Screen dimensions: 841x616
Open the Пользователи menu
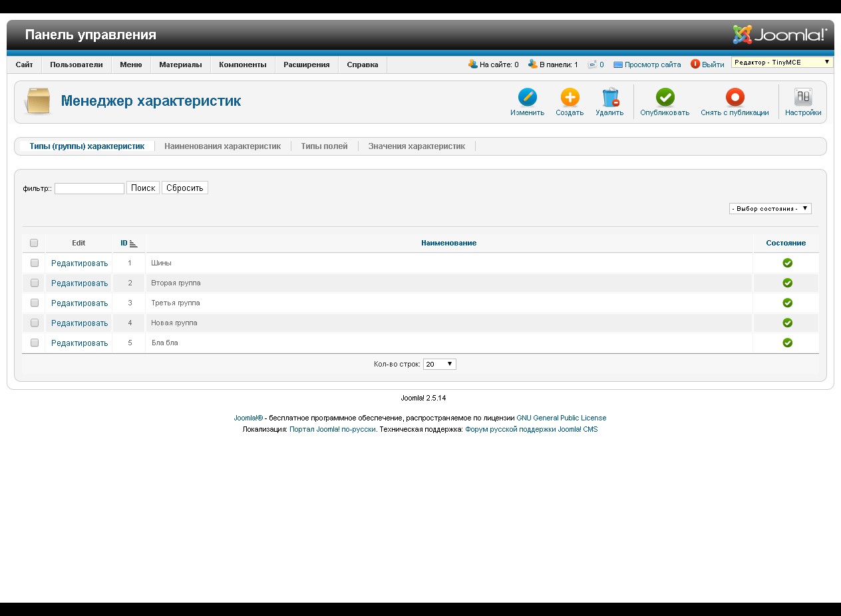pos(77,65)
